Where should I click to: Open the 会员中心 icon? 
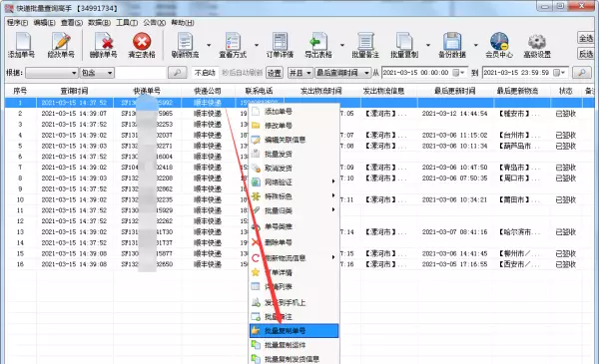click(499, 45)
